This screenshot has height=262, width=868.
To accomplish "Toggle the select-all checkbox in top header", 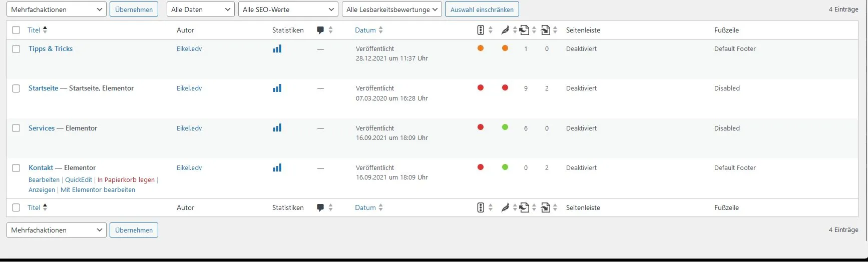I will pos(16,30).
